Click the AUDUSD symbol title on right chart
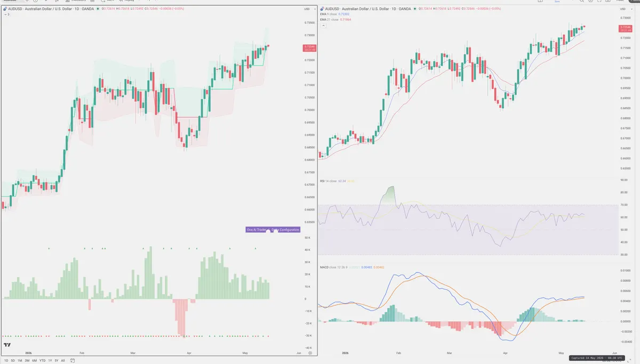 [x=367, y=10]
